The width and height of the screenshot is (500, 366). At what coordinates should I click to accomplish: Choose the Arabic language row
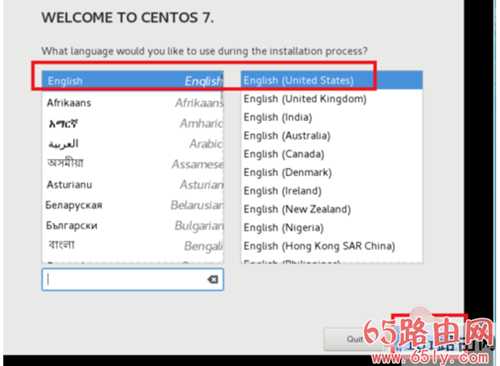point(133,144)
